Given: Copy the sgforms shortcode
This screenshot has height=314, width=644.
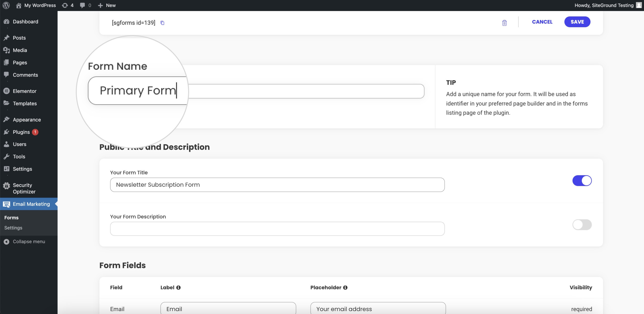Looking at the screenshot, I should (x=163, y=23).
